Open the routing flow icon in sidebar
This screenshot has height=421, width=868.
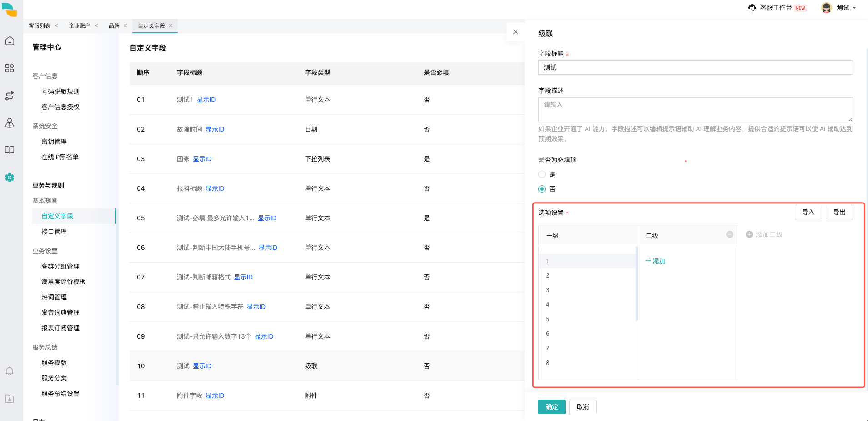[x=10, y=96]
